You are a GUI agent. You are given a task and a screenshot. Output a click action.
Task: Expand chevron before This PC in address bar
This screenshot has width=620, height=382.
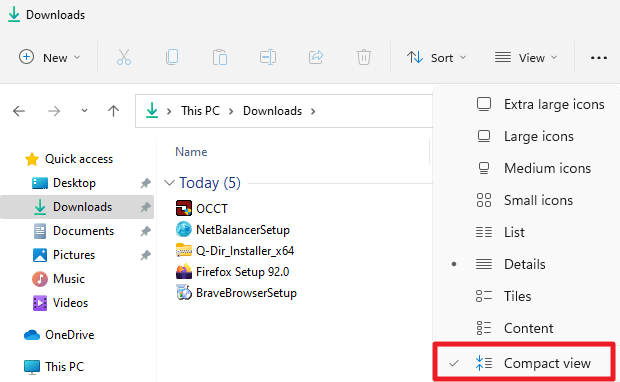pyautogui.click(x=169, y=112)
